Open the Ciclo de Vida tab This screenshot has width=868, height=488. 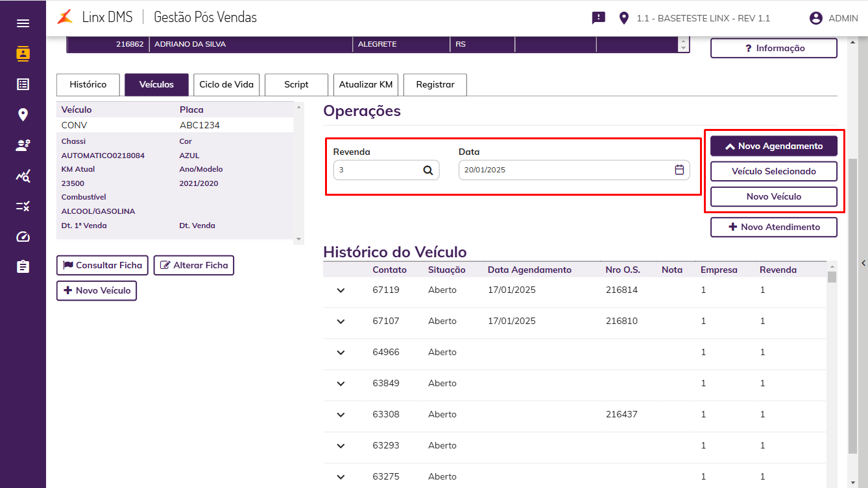227,85
